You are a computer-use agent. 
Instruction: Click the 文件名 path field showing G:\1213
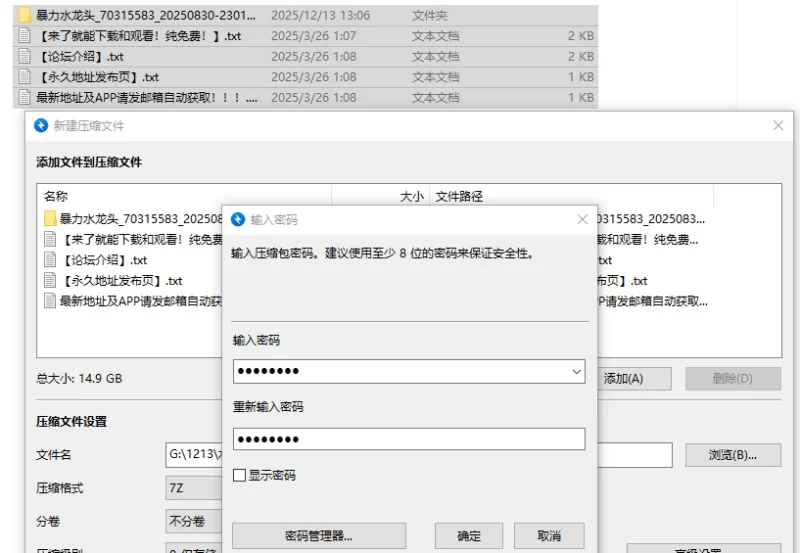click(x=194, y=455)
